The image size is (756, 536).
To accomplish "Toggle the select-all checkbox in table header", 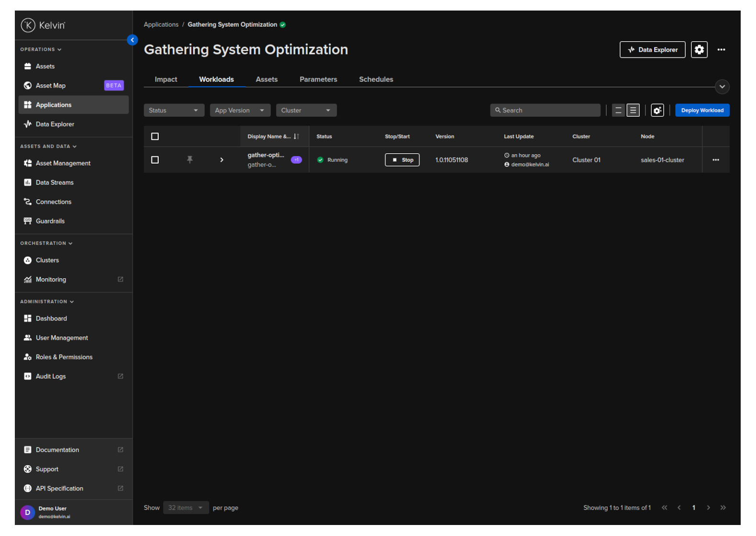I will click(155, 137).
